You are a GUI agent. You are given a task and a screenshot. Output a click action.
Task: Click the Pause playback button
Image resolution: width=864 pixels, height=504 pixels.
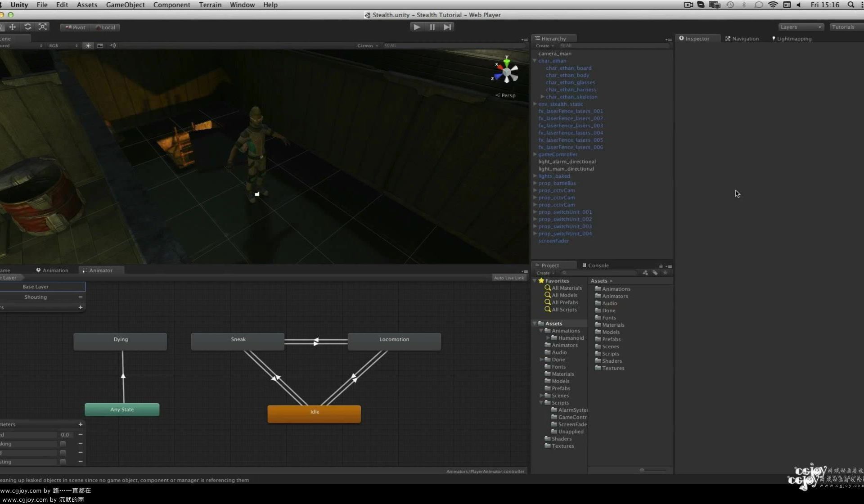(432, 27)
